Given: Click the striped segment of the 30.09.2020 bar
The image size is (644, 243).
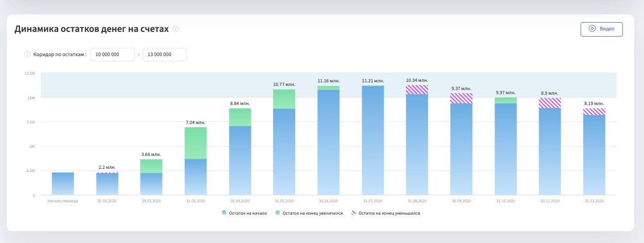Looking at the screenshot, I should tap(461, 98).
